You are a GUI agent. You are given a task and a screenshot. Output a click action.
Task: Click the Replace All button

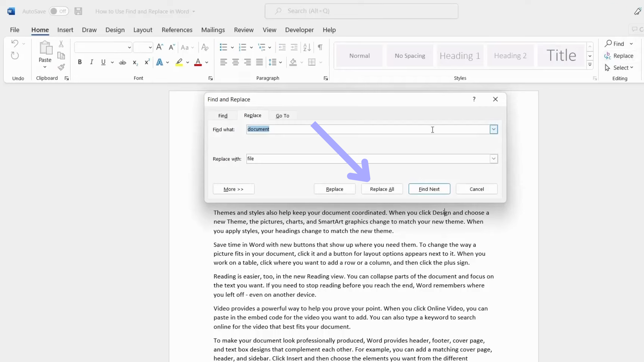click(x=382, y=189)
